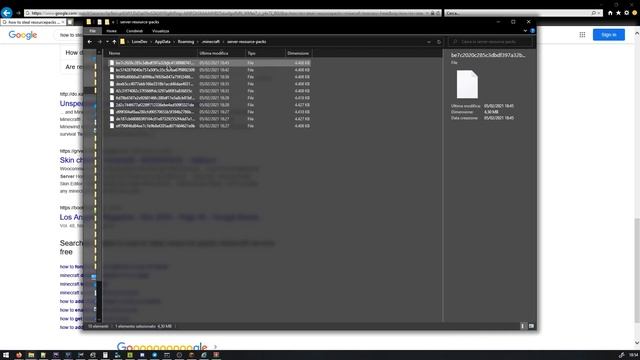Jump to Roaming in the breadcrumb path
640x360 pixels.
point(186,42)
